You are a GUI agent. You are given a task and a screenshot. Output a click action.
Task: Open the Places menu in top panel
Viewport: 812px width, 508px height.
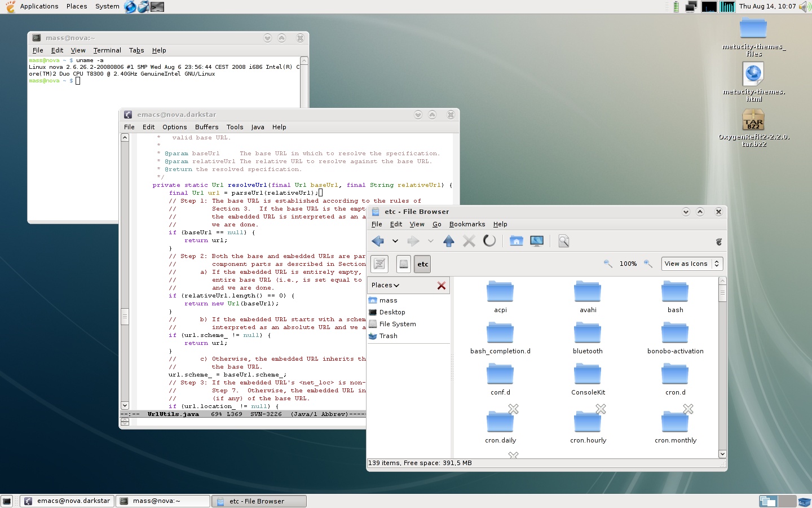click(77, 6)
